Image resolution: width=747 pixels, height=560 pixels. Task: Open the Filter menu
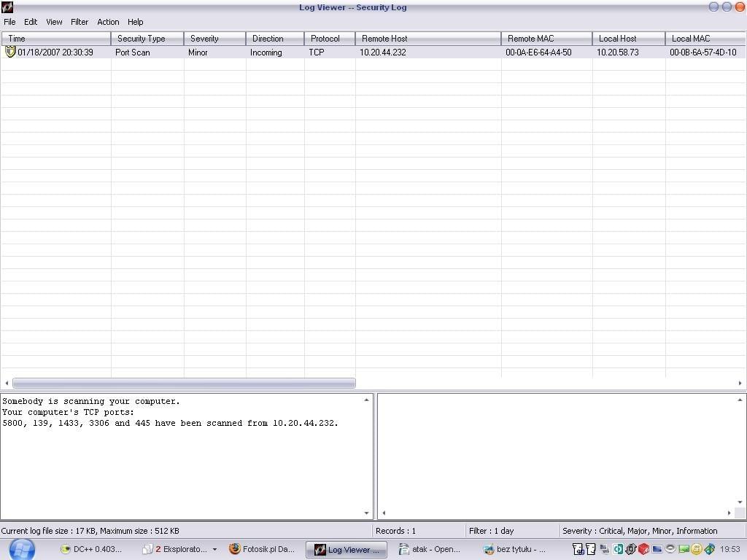(x=80, y=22)
